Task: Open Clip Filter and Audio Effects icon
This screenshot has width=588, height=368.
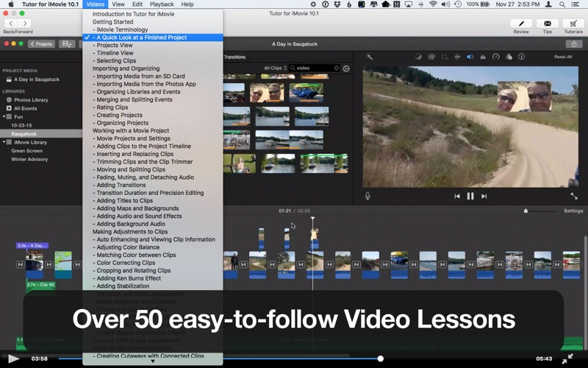Action: pos(509,57)
